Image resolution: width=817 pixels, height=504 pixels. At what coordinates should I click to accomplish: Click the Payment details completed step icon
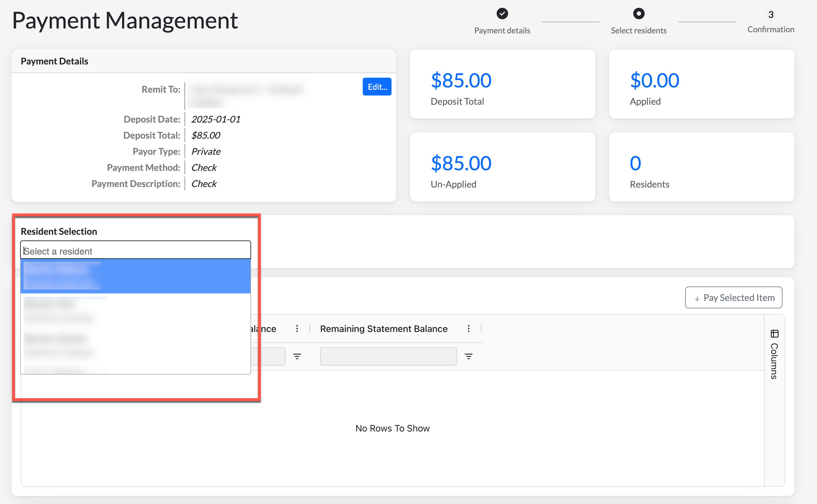pyautogui.click(x=502, y=14)
